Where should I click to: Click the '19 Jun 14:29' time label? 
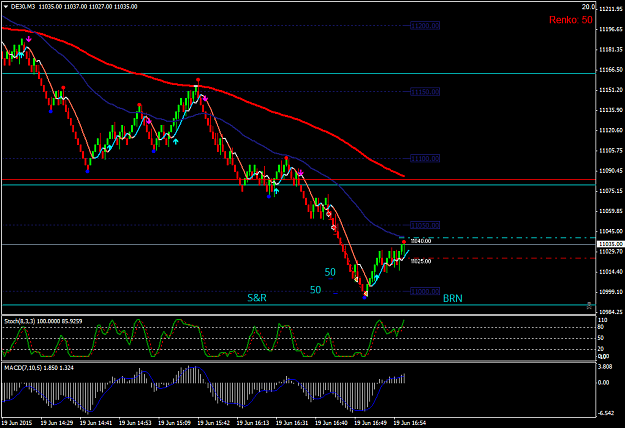pos(57,422)
